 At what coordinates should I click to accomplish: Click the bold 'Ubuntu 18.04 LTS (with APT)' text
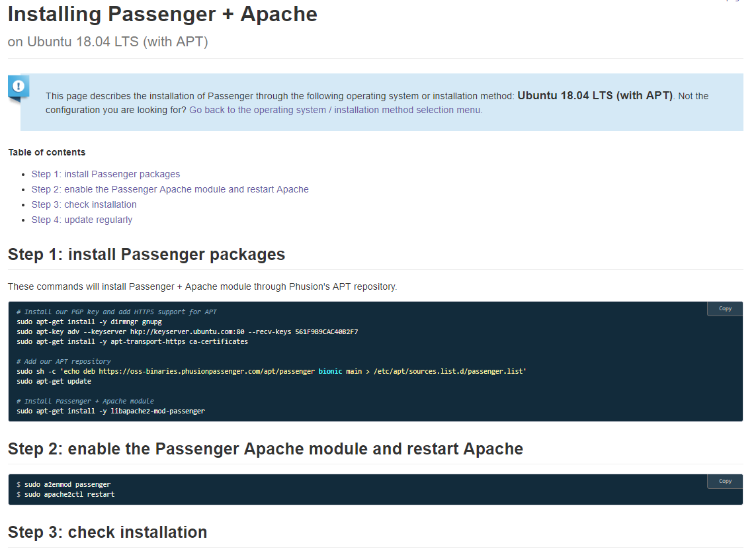click(595, 95)
